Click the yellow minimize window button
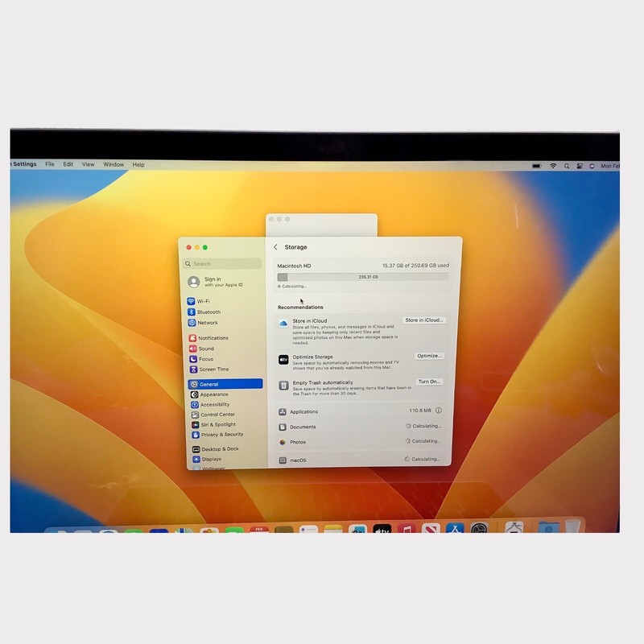644x644 pixels. point(196,247)
